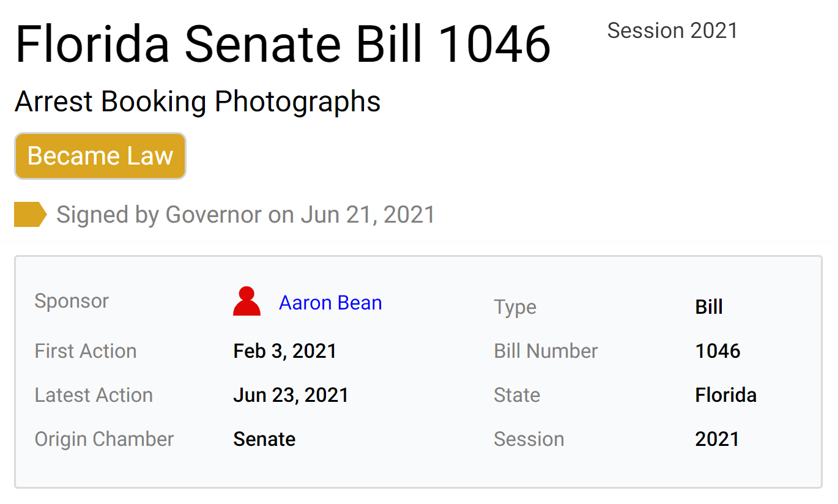Click the Signed by Governor date text
Screen dimensions: 838x504
coord(245,215)
